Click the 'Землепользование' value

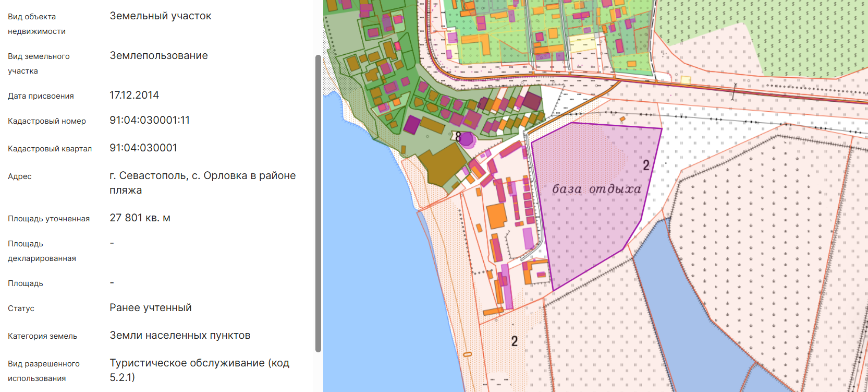pos(158,55)
